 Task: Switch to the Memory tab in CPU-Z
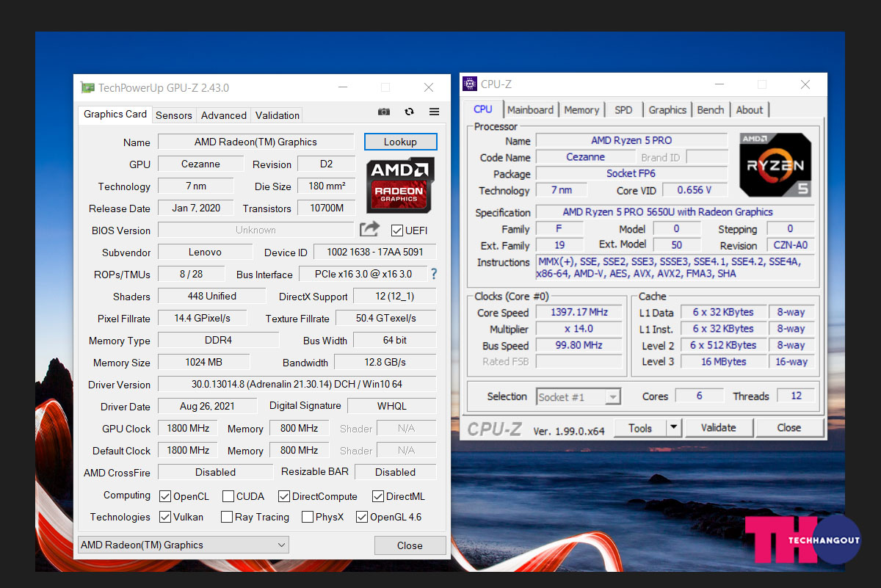click(x=581, y=110)
